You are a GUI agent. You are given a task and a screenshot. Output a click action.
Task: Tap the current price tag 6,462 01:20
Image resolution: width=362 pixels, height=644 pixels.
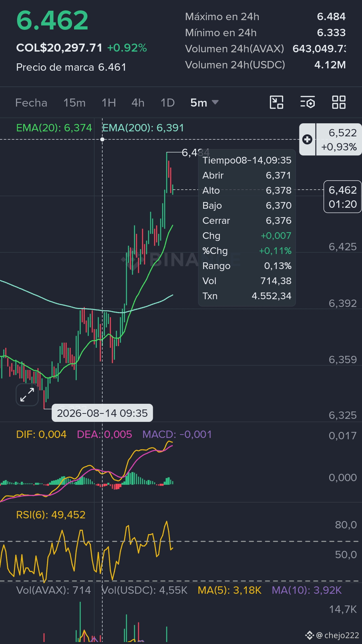343,197
